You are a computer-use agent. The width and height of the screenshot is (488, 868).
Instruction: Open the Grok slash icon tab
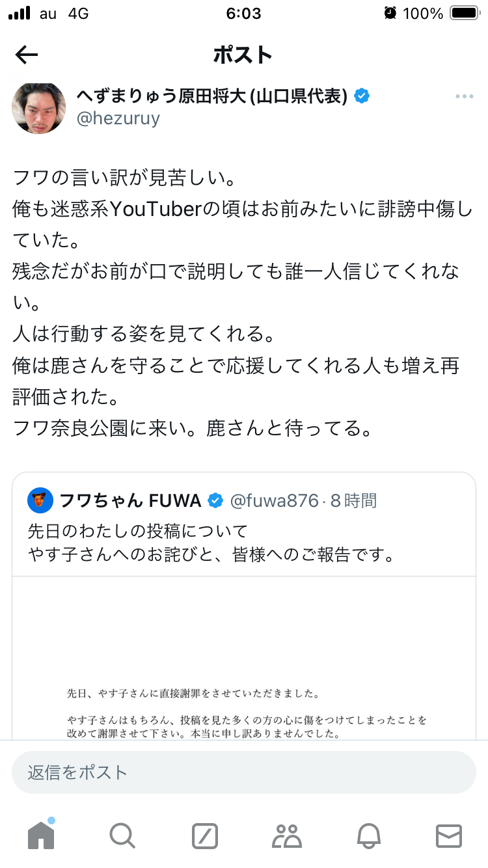point(204,835)
